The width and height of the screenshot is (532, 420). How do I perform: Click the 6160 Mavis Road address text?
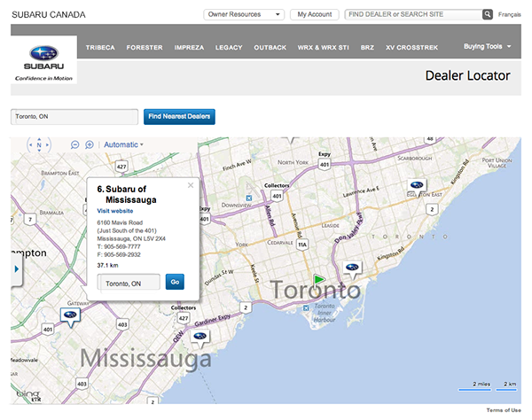click(x=120, y=222)
